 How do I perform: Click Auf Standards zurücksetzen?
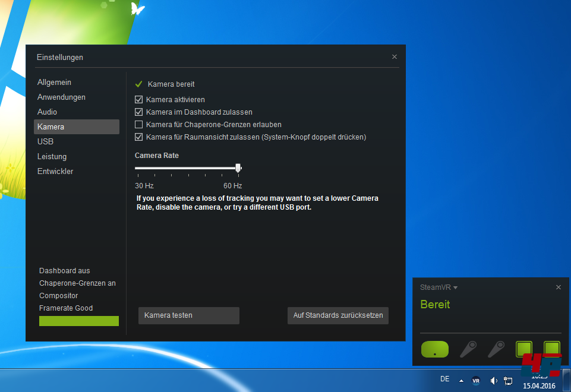click(337, 315)
